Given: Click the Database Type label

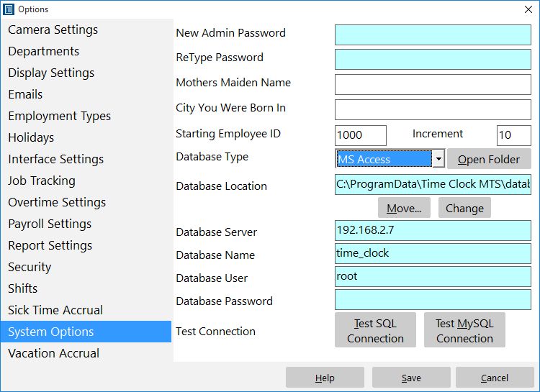Looking at the screenshot, I should point(212,157).
